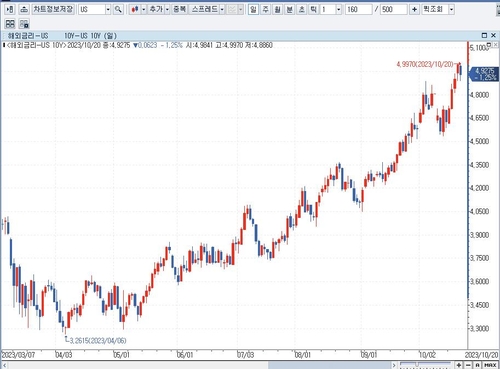500x369 pixels.
Task: Click the MAX button at bottom right
Action: [x=490, y=365]
